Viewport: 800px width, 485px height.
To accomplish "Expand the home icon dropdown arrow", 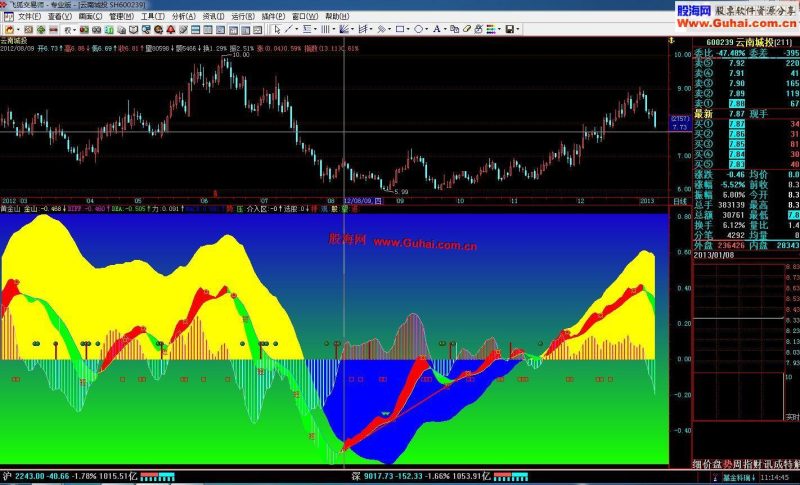I will pos(18,30).
